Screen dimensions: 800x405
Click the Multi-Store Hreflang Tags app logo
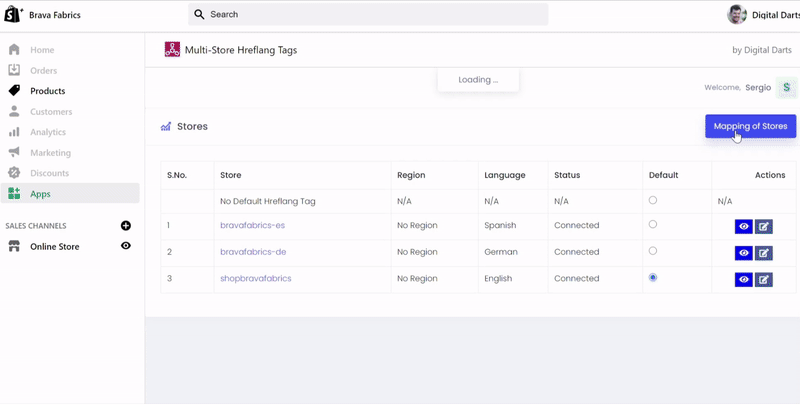[172, 49]
